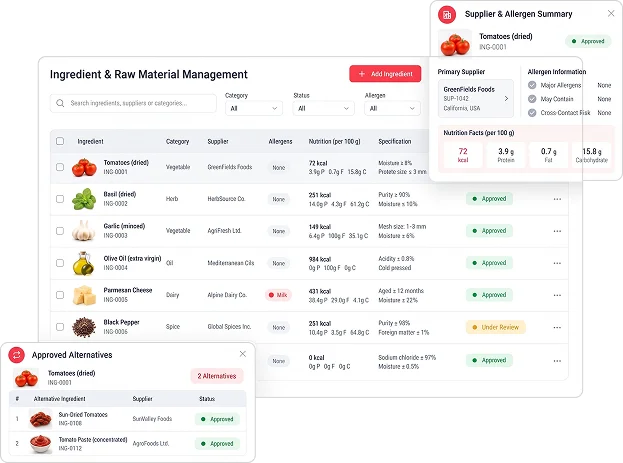Open the three-dot menu for Basil (dried)

point(557,199)
